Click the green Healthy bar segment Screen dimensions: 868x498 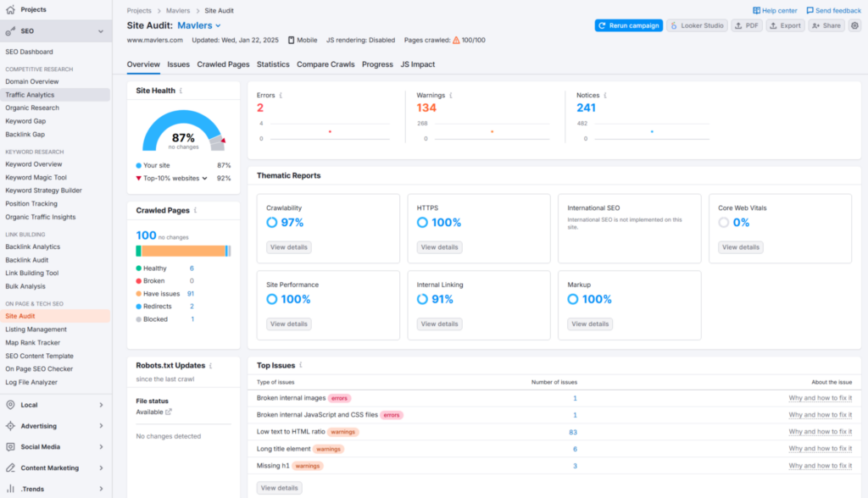click(138, 252)
